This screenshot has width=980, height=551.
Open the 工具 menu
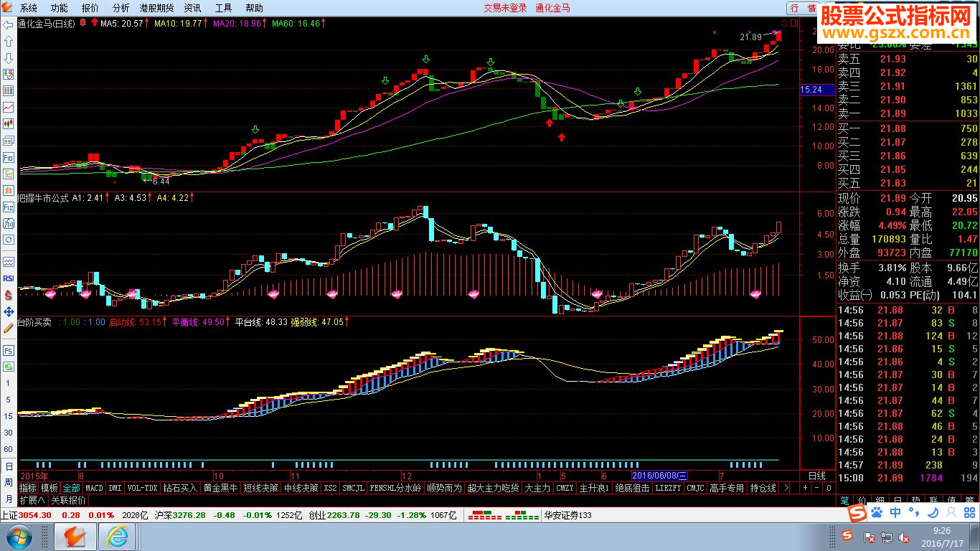pyautogui.click(x=224, y=8)
